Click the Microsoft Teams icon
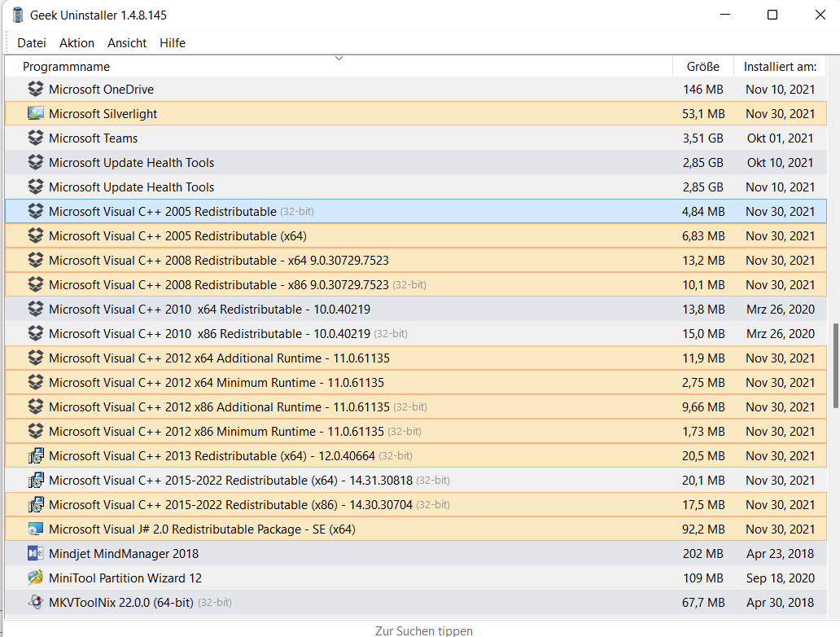This screenshot has width=840, height=637. click(35, 138)
